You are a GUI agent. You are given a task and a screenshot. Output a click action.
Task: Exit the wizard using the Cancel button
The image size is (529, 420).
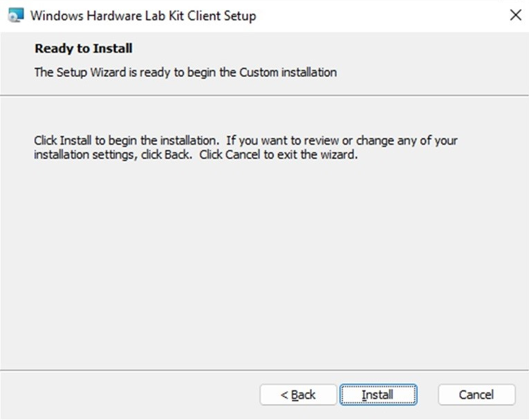click(x=476, y=394)
